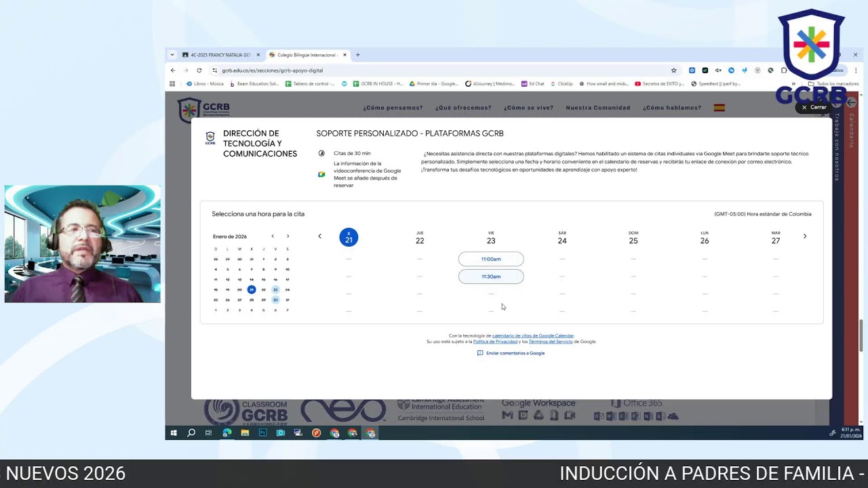The width and height of the screenshot is (868, 488).
Task: Reload the page with the refresh icon
Action: (x=199, y=70)
